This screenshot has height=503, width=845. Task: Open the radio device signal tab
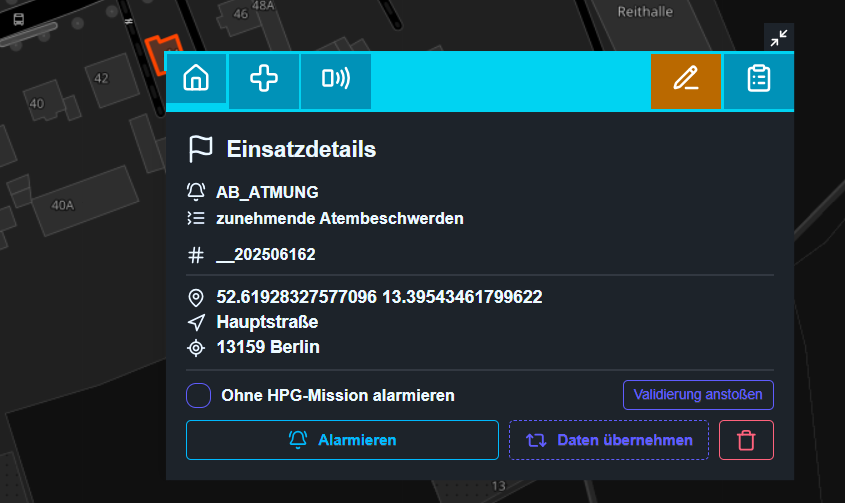pos(335,81)
